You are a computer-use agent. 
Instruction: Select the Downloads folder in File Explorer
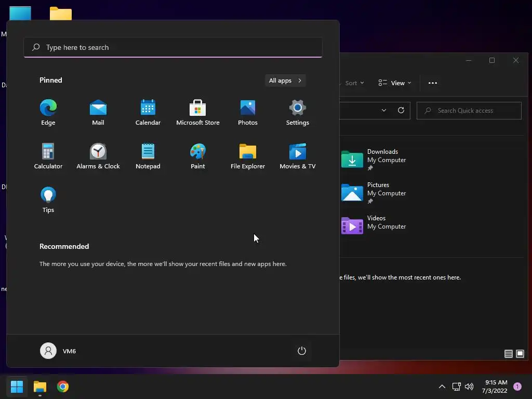[373, 159]
